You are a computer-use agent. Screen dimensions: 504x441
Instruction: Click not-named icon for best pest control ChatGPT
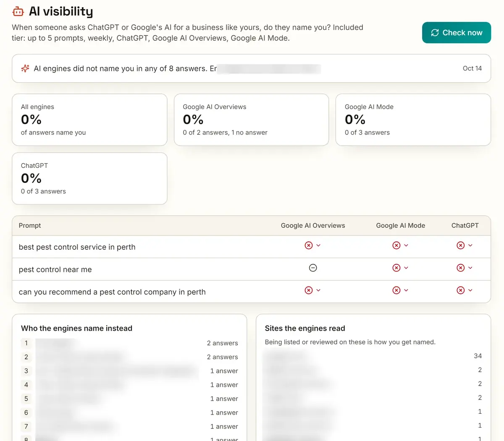pos(461,245)
